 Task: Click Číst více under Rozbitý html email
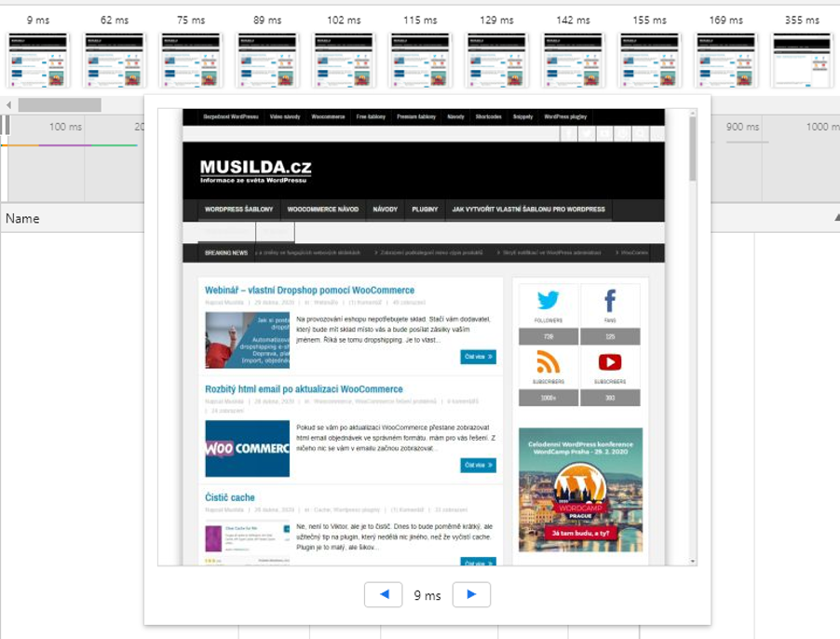click(x=478, y=465)
